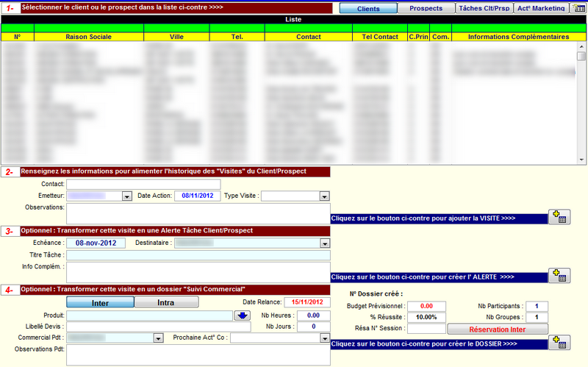
Task: Switch to the Prospects tab
Action: click(x=428, y=8)
